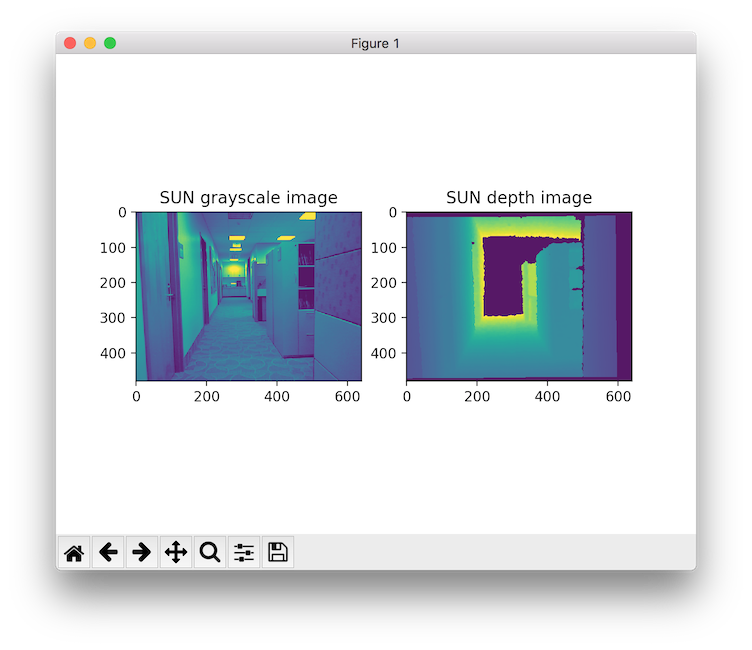Reset the view with the Home icon
The width and height of the screenshot is (752, 650).
point(74,552)
